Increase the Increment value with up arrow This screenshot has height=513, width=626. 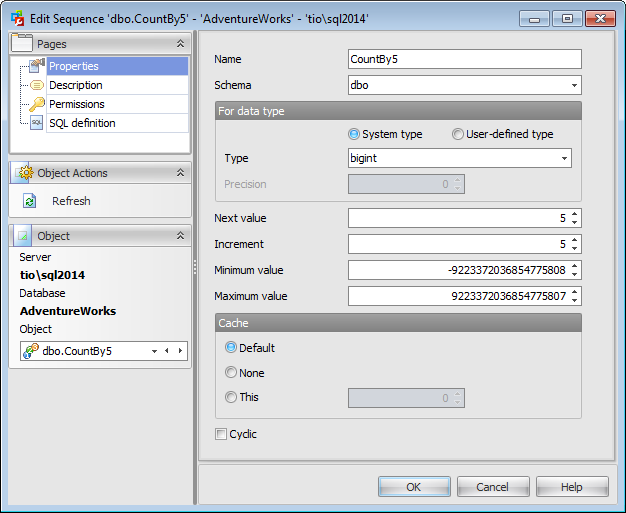click(x=574, y=240)
